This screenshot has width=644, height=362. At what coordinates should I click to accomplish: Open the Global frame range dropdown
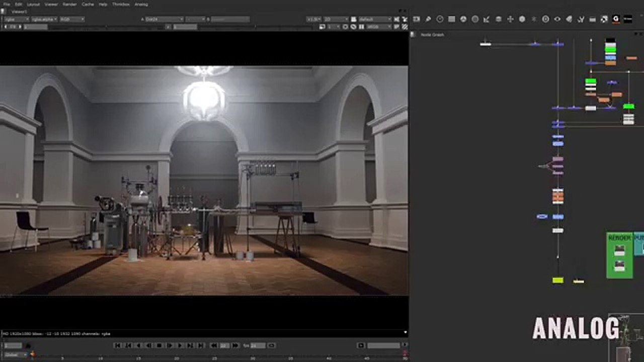[x=15, y=355]
